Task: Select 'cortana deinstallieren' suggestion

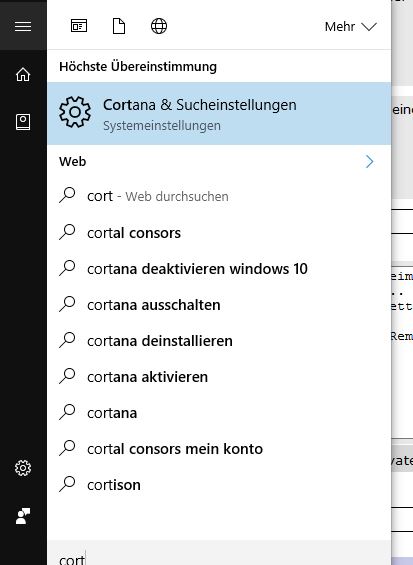Action: [219, 341]
